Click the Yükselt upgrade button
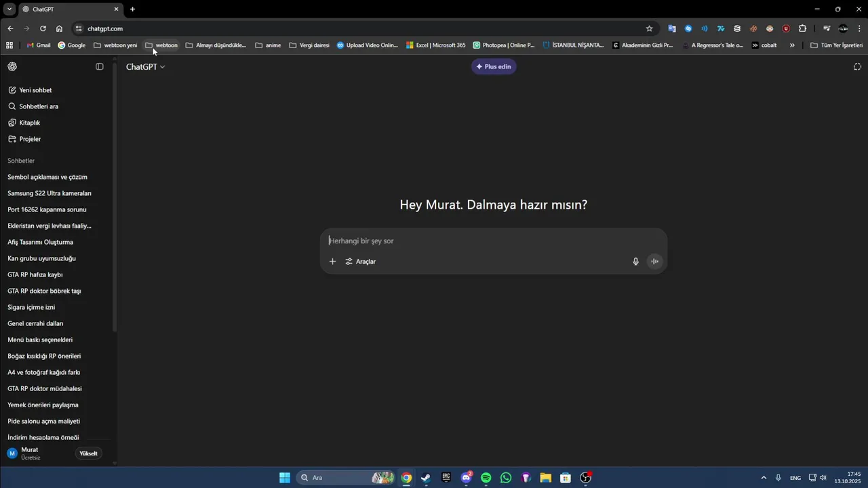The image size is (868, 488). tap(89, 453)
